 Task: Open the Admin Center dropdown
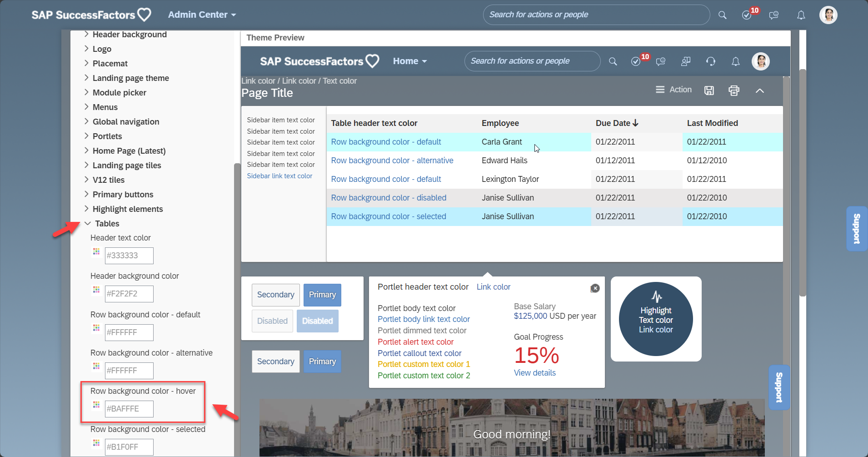pyautogui.click(x=202, y=15)
